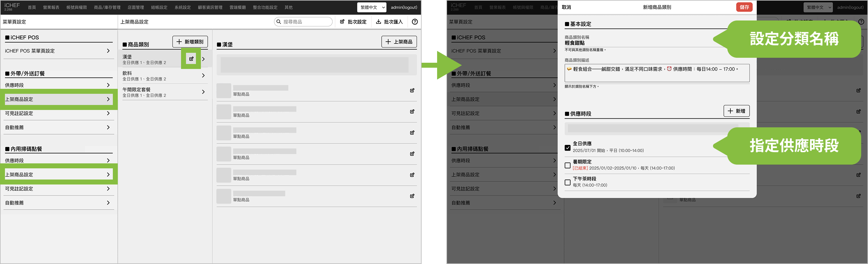Edit the first 單點商品 item in list

412,90
